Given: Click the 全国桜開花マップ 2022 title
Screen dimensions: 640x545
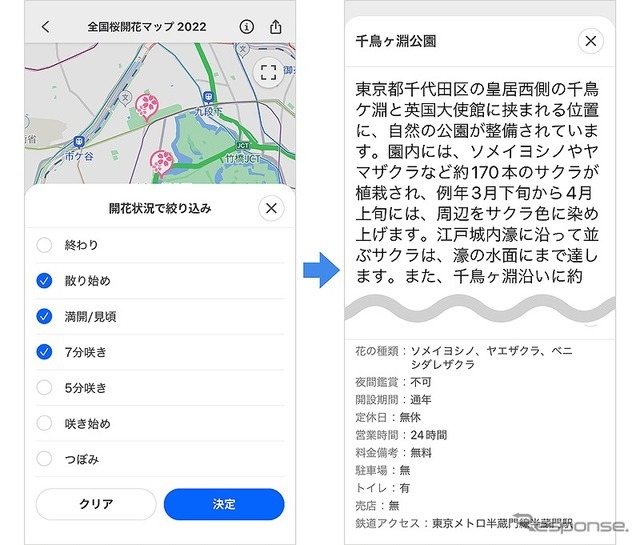Looking at the screenshot, I should [147, 27].
